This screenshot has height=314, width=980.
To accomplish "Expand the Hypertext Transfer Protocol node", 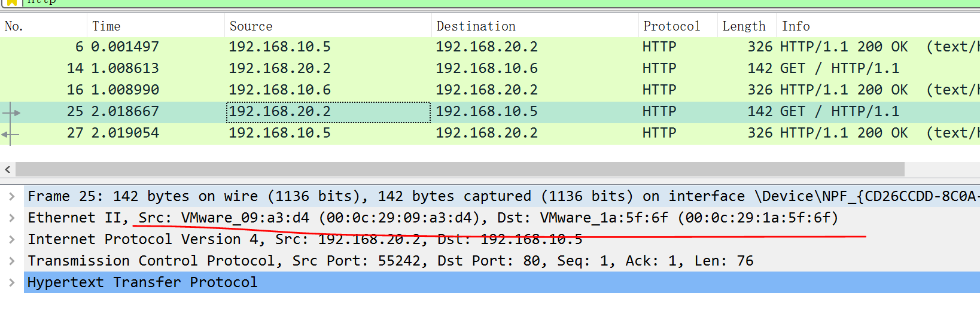I will pyautogui.click(x=12, y=282).
